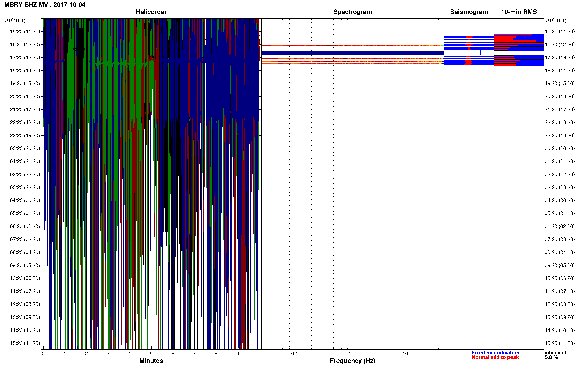Click the dark blue gap band in spectrogram
588x368 pixels.
(x=352, y=53)
